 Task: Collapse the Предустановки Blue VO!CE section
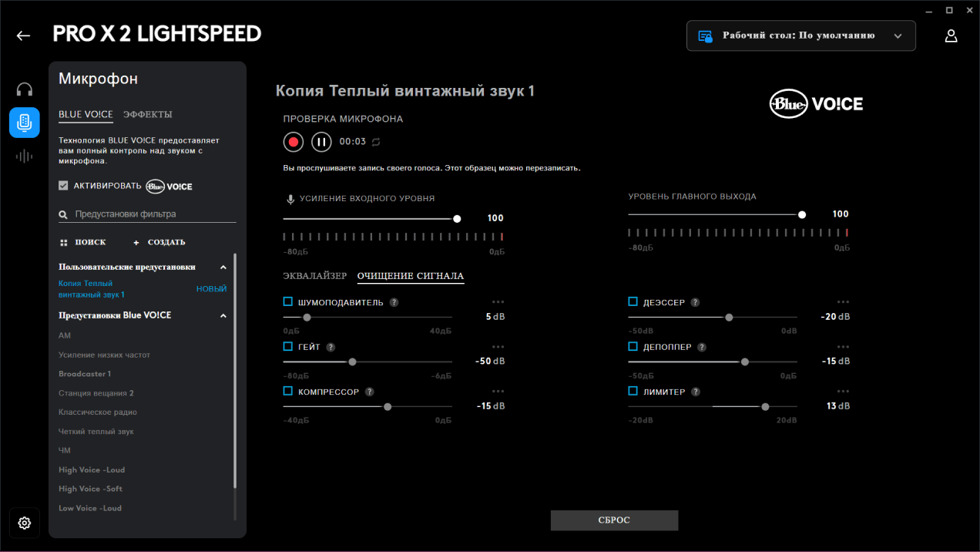point(223,316)
